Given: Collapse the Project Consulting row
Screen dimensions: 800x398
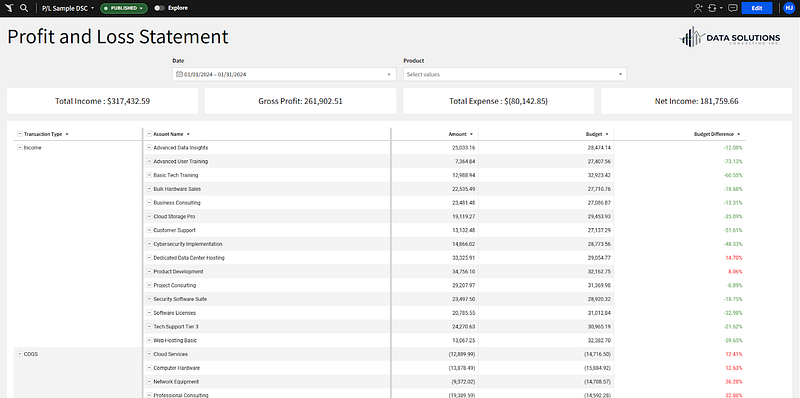Looking at the screenshot, I should pos(149,285).
